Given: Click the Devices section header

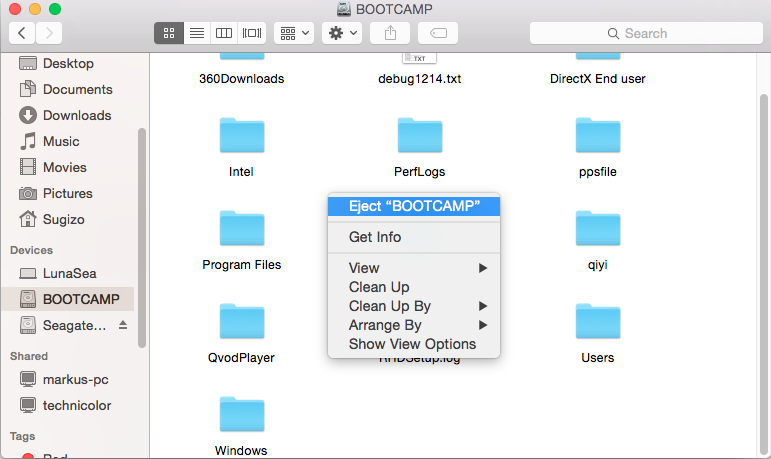Looking at the screenshot, I should (x=31, y=250).
